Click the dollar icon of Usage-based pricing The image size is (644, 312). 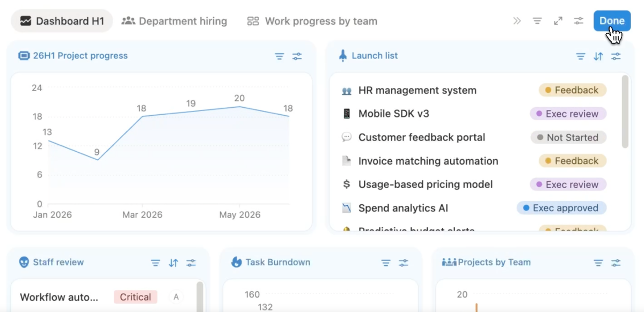coord(346,184)
